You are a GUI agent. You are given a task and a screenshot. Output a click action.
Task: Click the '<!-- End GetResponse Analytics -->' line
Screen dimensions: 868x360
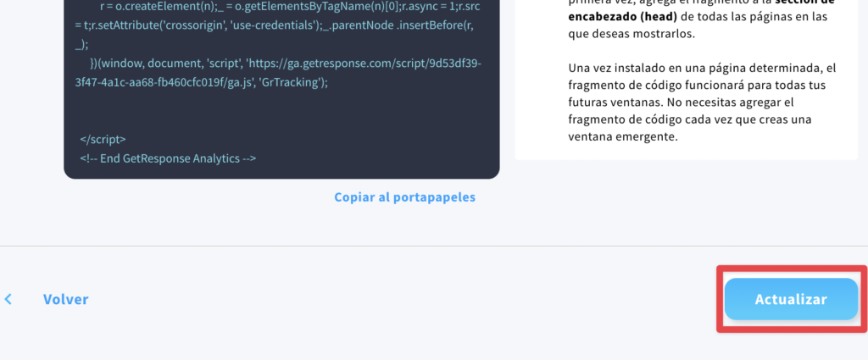[168, 158]
